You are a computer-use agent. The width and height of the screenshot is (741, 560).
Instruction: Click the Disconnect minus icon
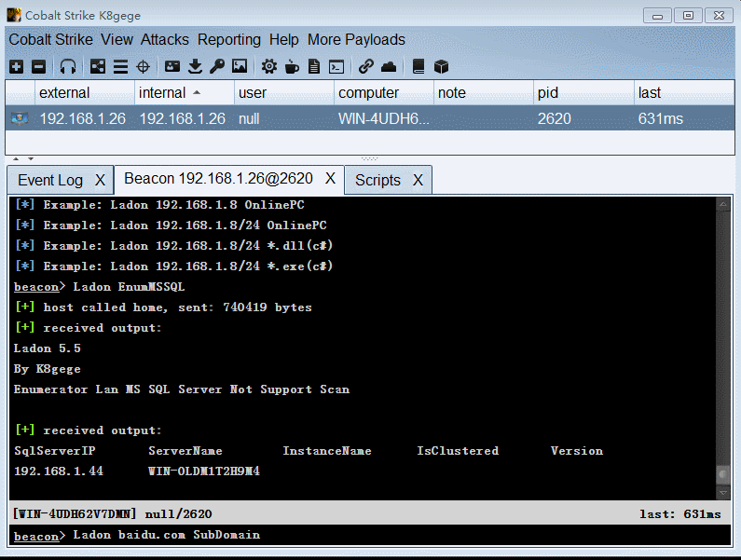tap(39, 67)
